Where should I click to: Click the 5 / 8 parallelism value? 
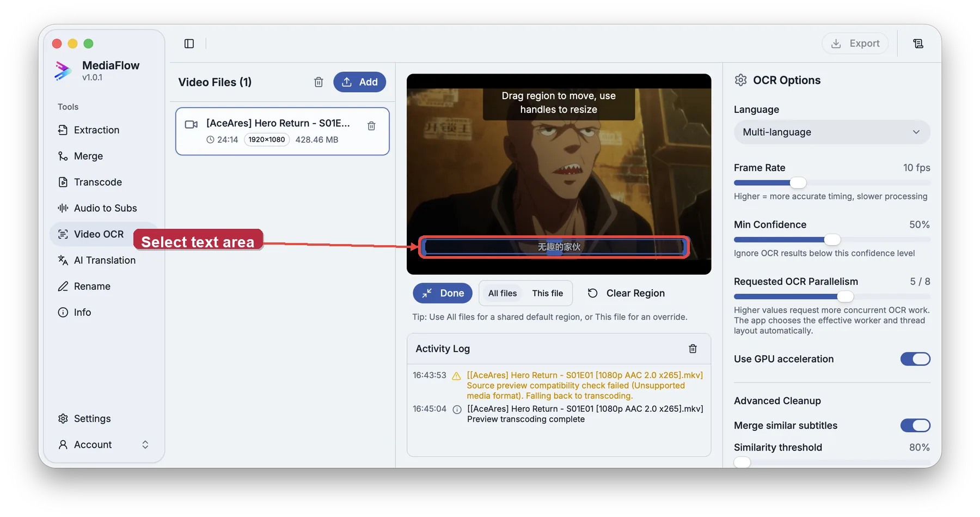click(x=920, y=282)
